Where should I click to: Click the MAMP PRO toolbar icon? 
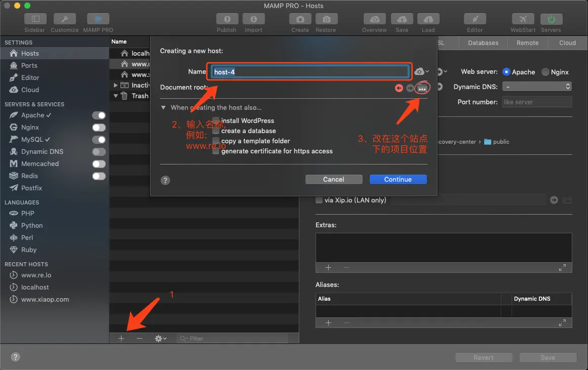(98, 19)
